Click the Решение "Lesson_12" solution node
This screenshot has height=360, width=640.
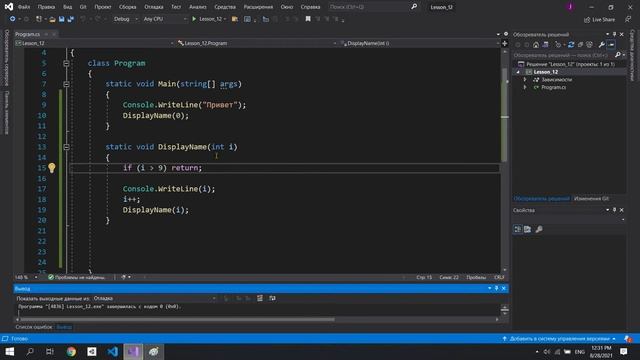570,64
